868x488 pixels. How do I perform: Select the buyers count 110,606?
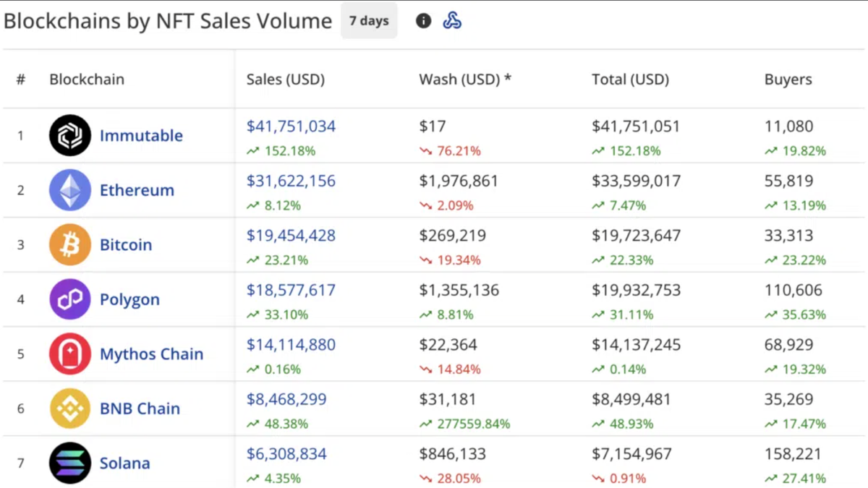pyautogui.click(x=793, y=290)
